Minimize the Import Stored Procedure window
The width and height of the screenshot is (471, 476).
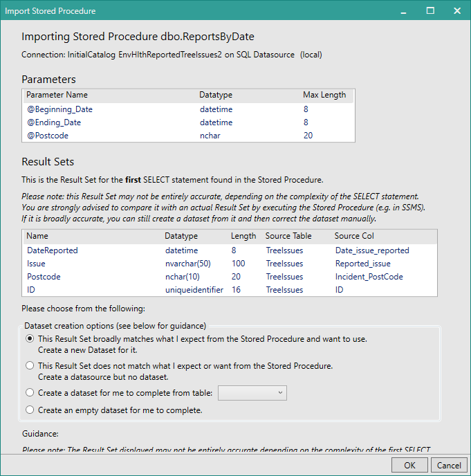coord(403,11)
